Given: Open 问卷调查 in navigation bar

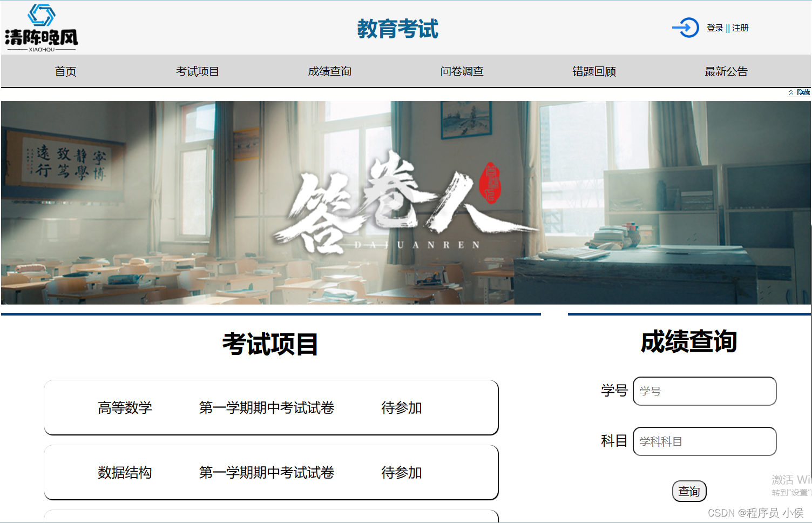Looking at the screenshot, I should coord(462,71).
